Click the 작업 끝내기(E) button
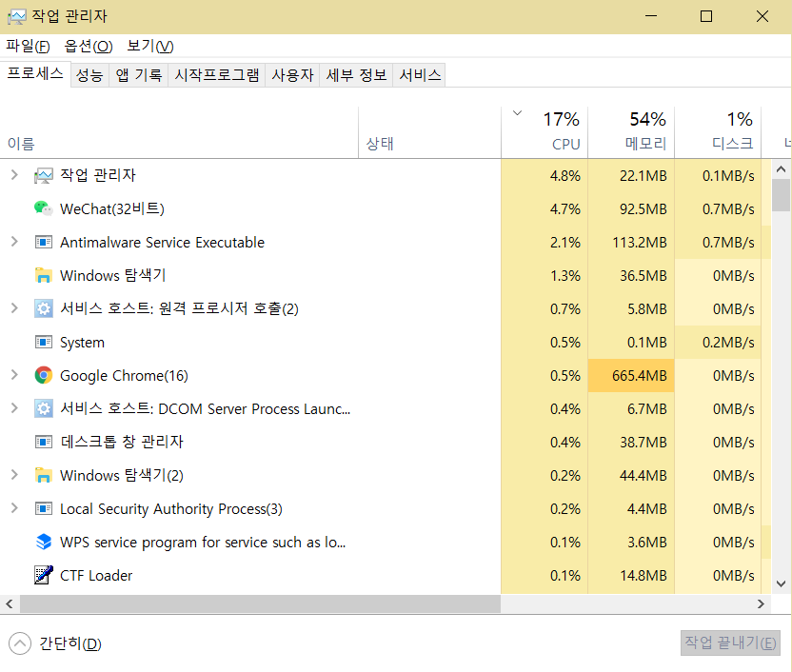 click(730, 642)
